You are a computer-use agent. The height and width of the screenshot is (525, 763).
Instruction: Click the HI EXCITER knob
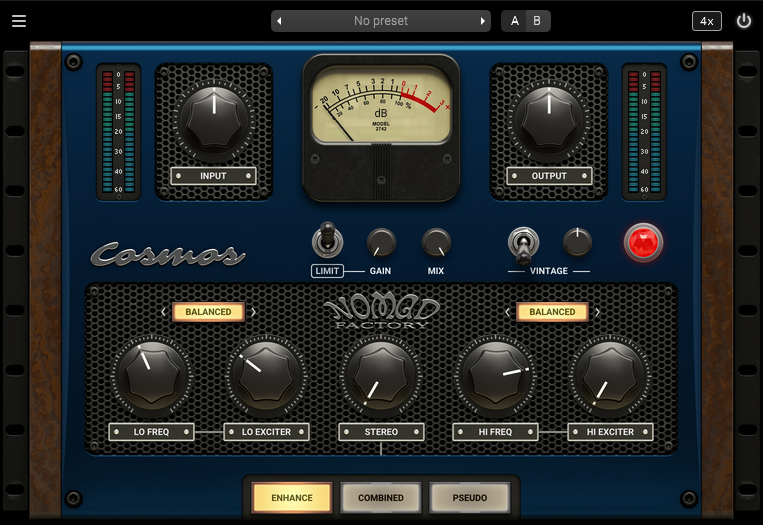point(610,375)
